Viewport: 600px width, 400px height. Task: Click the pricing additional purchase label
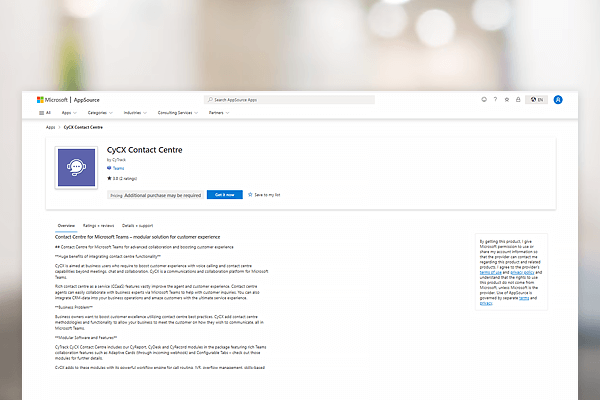tap(155, 195)
